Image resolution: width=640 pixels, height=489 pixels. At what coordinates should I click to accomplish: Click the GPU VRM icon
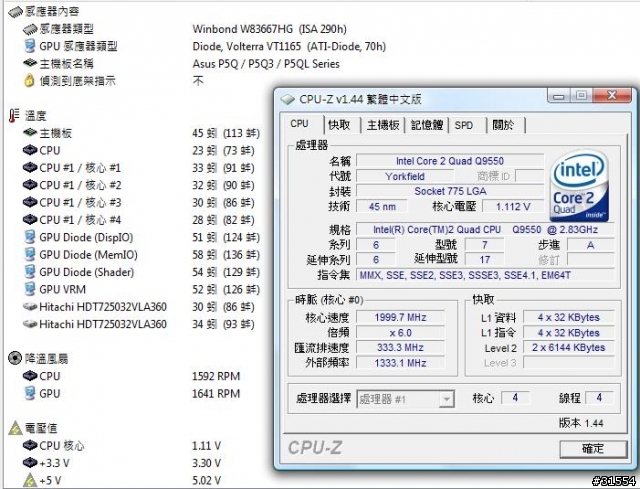pos(29,289)
